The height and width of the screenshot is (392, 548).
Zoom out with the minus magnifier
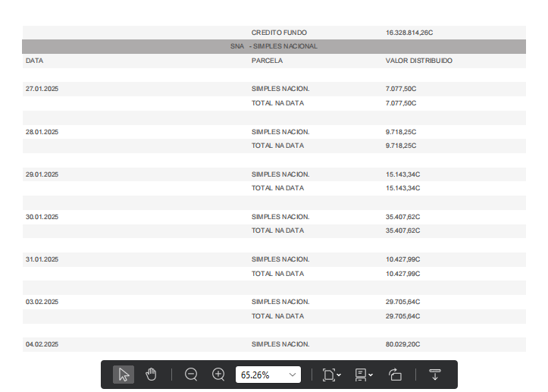(191, 375)
